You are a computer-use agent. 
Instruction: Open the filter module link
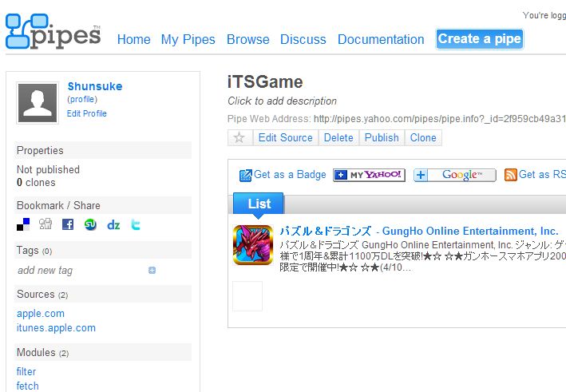(x=26, y=371)
